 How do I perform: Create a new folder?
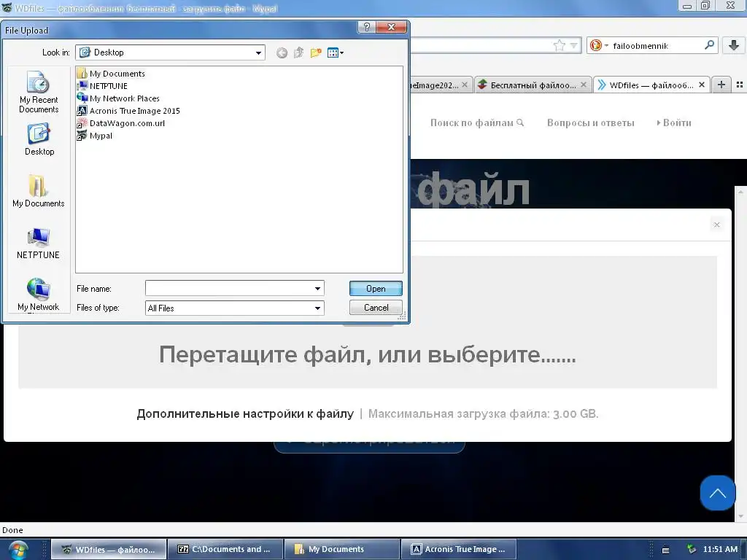[x=315, y=52]
